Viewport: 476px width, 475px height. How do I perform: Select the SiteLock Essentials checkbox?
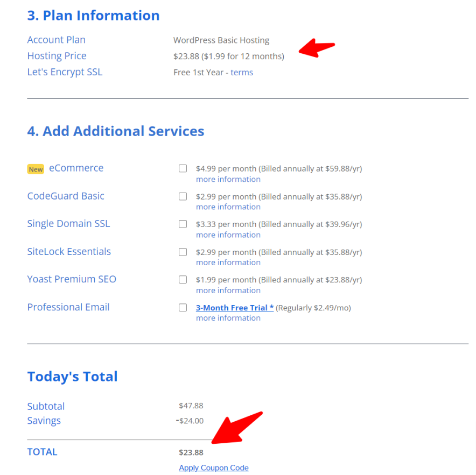[x=183, y=252]
